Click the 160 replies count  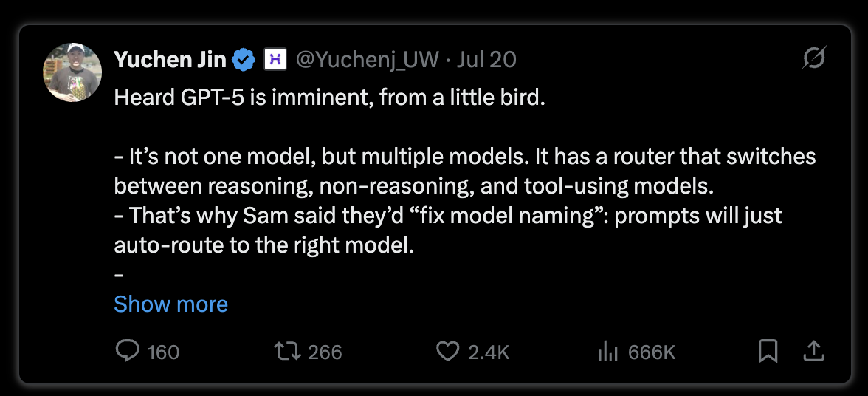click(x=163, y=352)
